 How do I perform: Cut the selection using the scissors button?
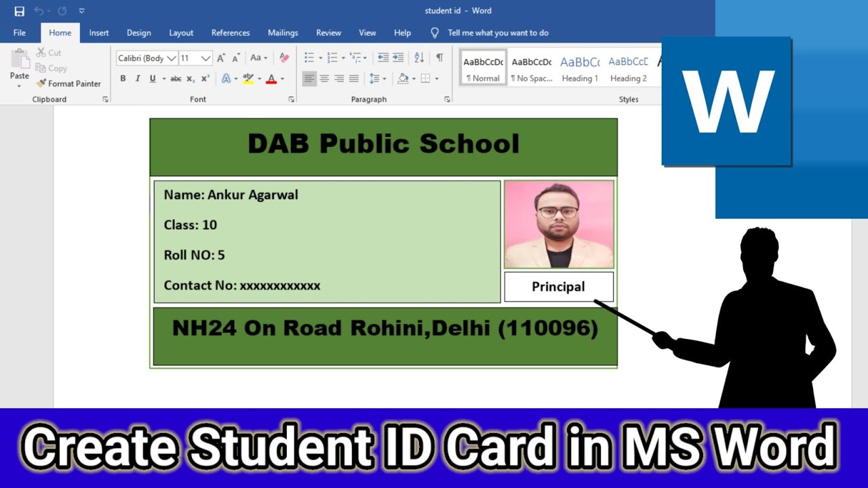click(49, 52)
